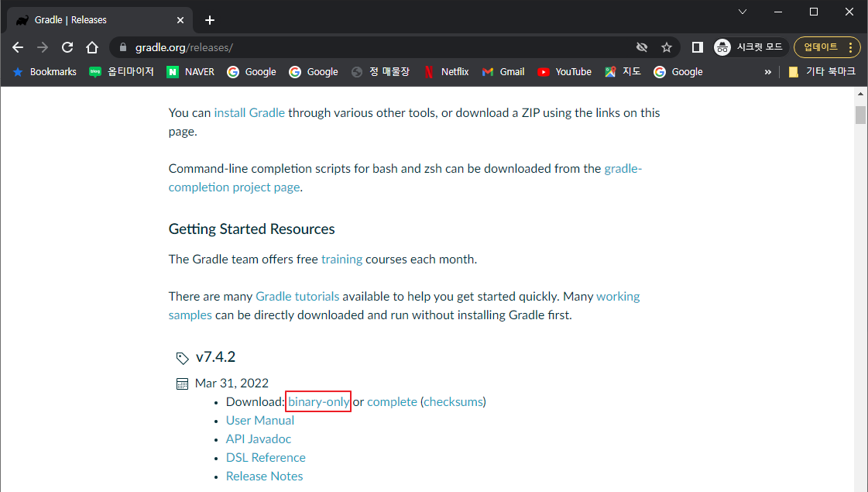Screen dimensions: 868x492
Task: Close the Gradle Releases tab
Action: pyautogui.click(x=180, y=20)
